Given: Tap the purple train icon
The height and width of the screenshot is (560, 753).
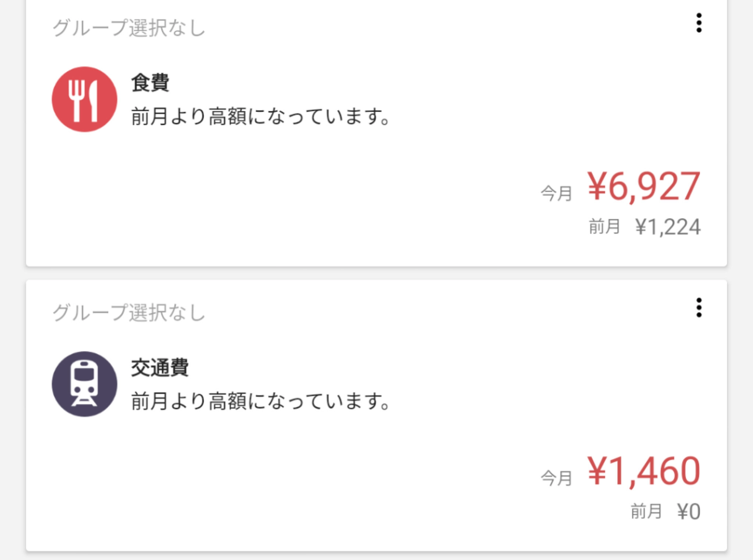Looking at the screenshot, I should (x=85, y=384).
